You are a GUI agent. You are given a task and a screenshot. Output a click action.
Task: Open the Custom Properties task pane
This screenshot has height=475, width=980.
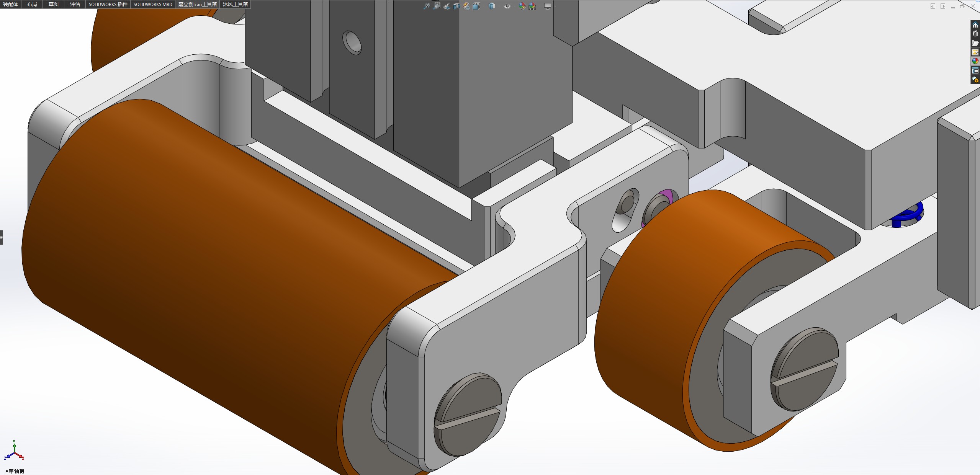tap(975, 70)
